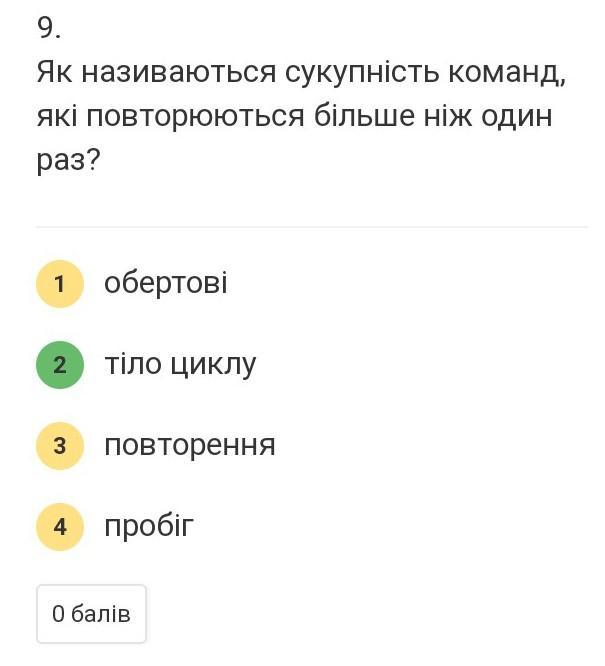
Task: Choose yellow circle number 3
Action: [x=59, y=446]
